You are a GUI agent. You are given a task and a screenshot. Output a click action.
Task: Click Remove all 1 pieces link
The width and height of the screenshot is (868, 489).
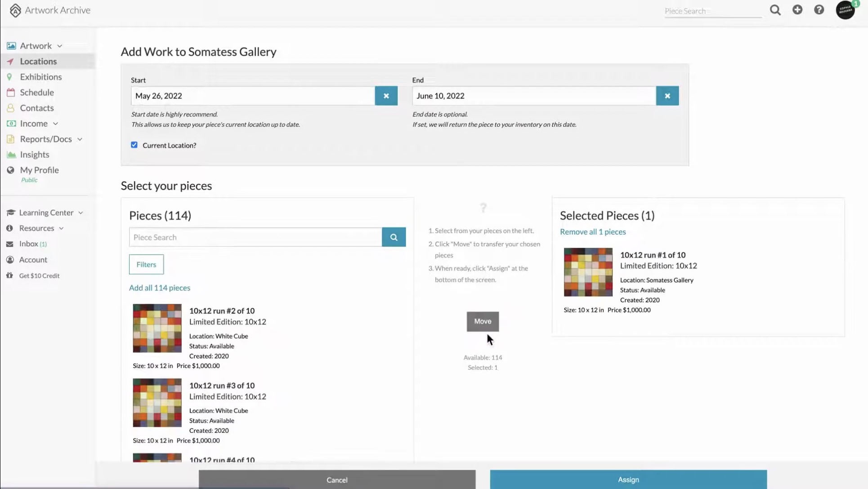[x=593, y=232]
